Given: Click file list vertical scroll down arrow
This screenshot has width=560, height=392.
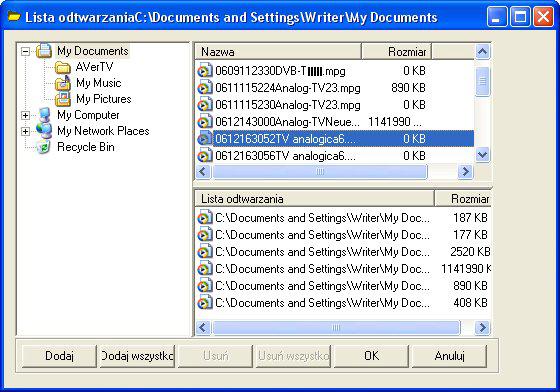Looking at the screenshot, I should [482, 155].
